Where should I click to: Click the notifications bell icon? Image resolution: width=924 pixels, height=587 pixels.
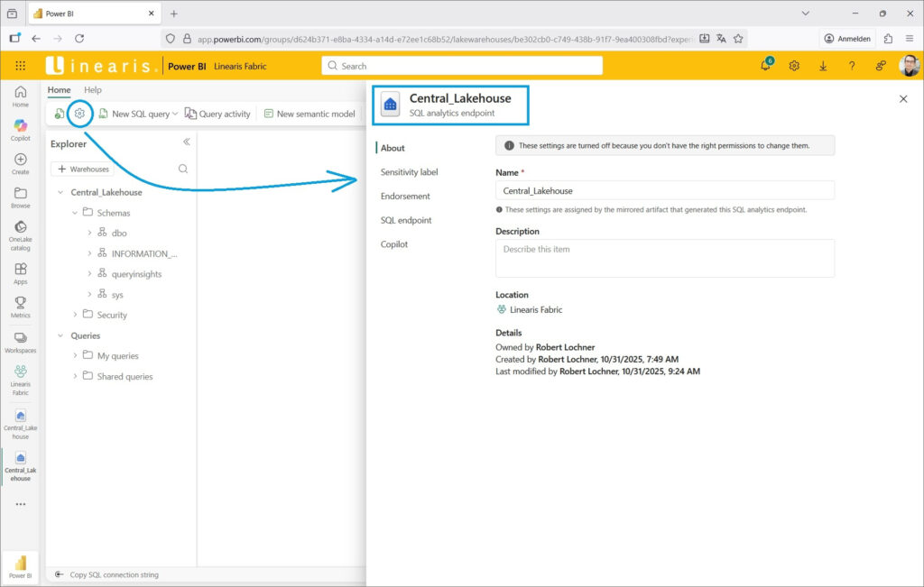pyautogui.click(x=765, y=66)
